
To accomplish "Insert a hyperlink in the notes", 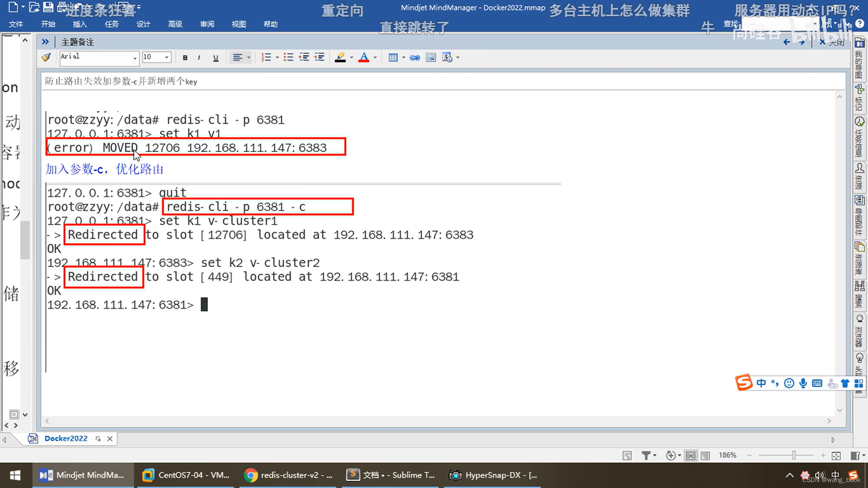I will 415,57.
